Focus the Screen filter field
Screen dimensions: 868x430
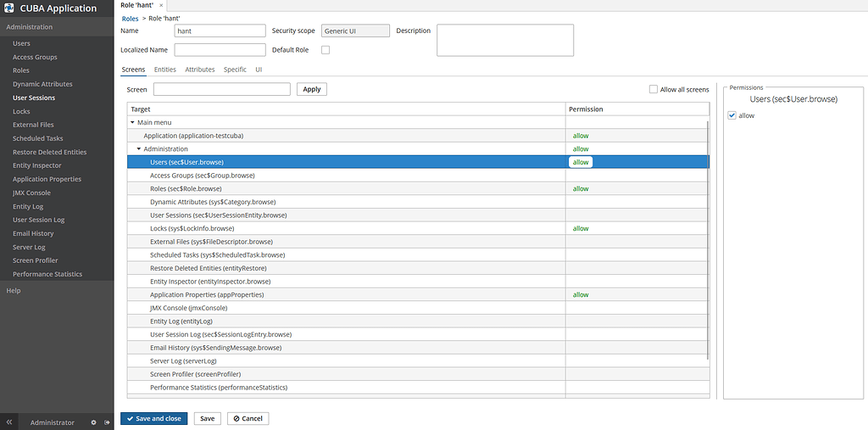click(x=222, y=89)
